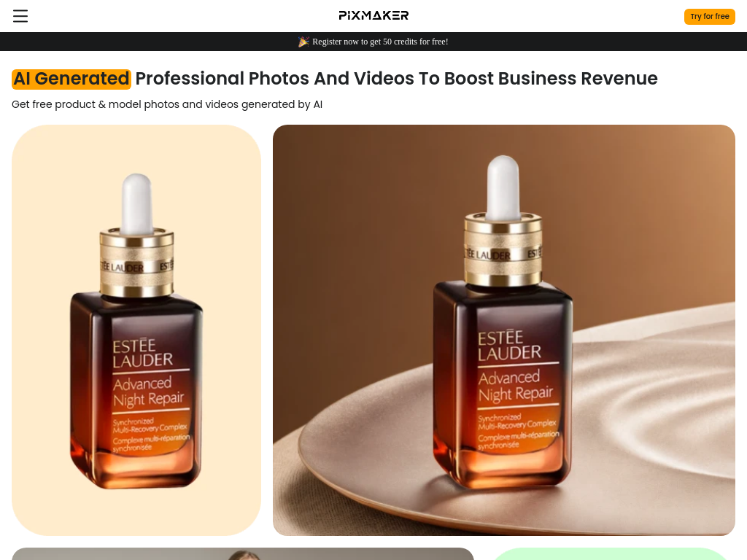Viewport: 747px width, 560px height.
Task: Click the white dropper top on the left bottle
Action: pyautogui.click(x=136, y=203)
